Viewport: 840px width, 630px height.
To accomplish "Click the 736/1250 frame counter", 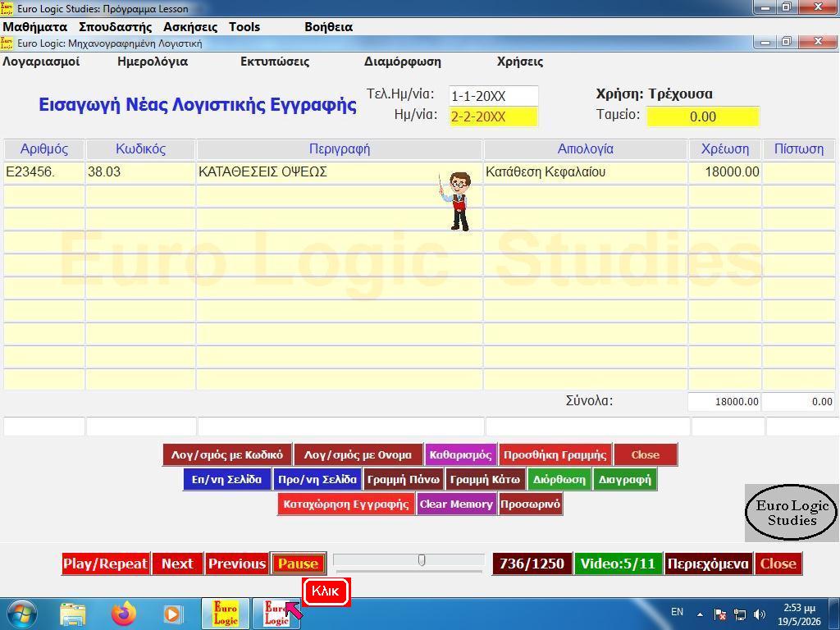I will point(532,564).
